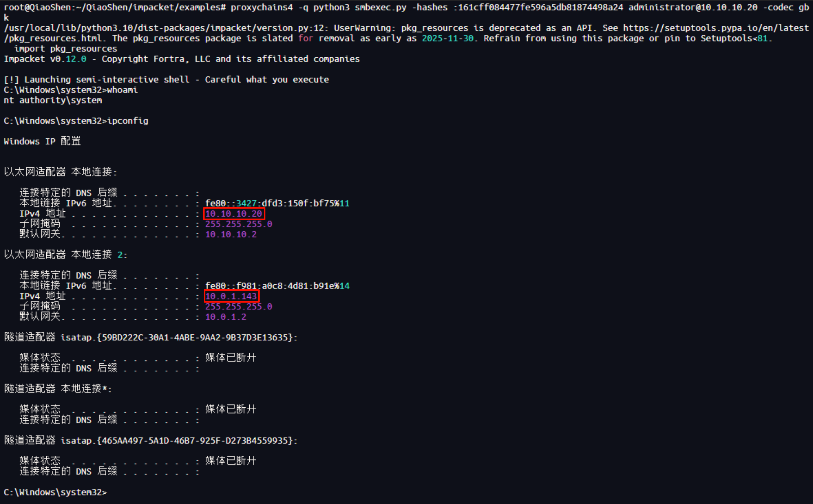Click the default gateway 10.0.1.2

[x=226, y=317]
